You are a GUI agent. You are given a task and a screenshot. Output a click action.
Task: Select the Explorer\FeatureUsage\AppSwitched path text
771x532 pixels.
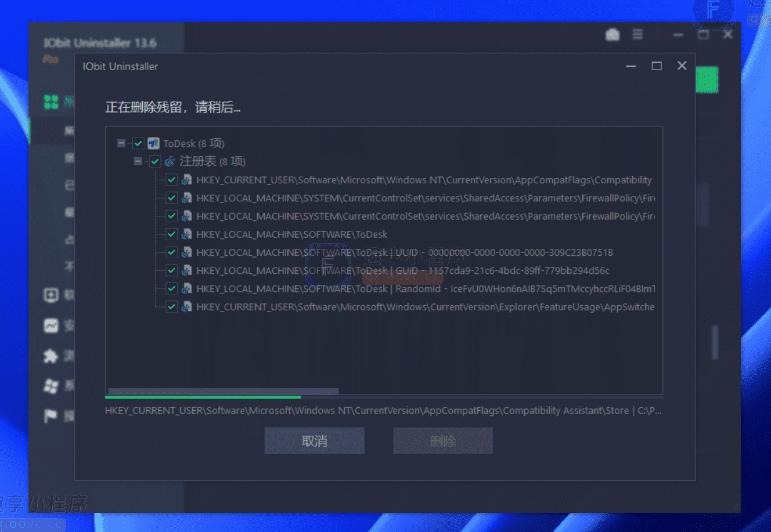coord(426,307)
